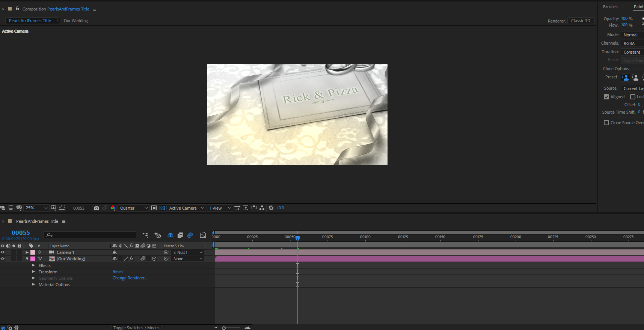Open the viewer resolution Quarter dropdown
This screenshot has height=330, width=644.
coord(134,208)
